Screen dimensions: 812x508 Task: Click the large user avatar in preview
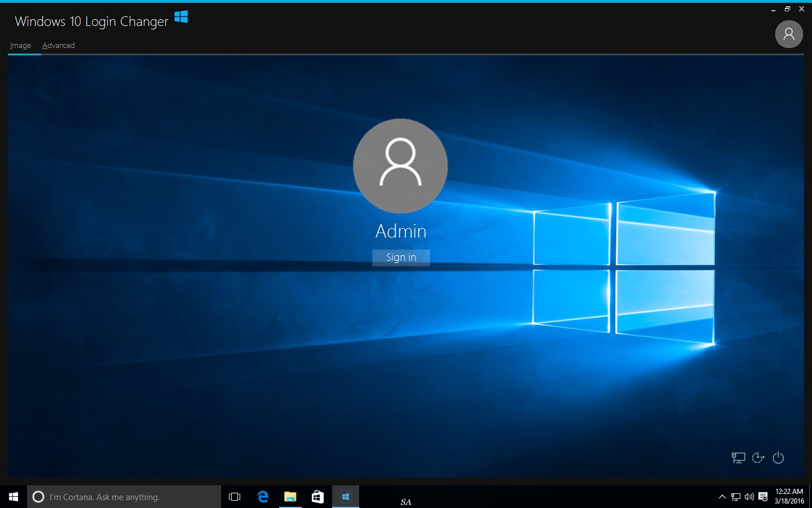pos(400,166)
